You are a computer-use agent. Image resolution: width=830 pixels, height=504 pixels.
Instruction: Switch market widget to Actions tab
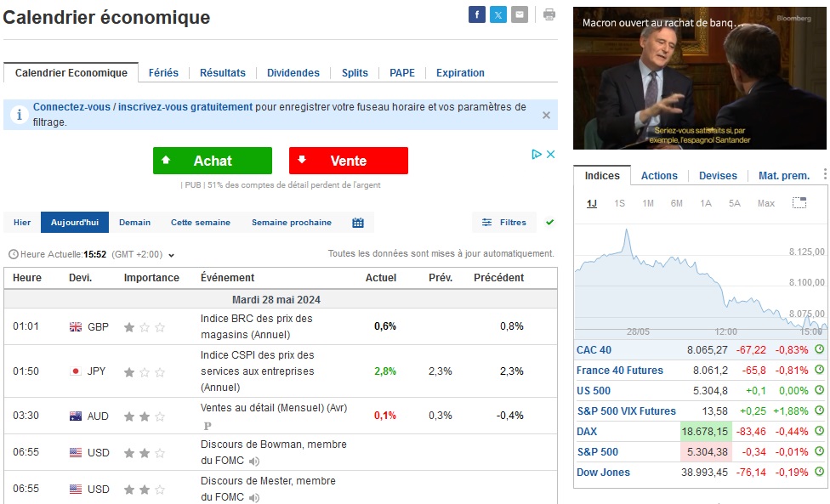(x=659, y=176)
